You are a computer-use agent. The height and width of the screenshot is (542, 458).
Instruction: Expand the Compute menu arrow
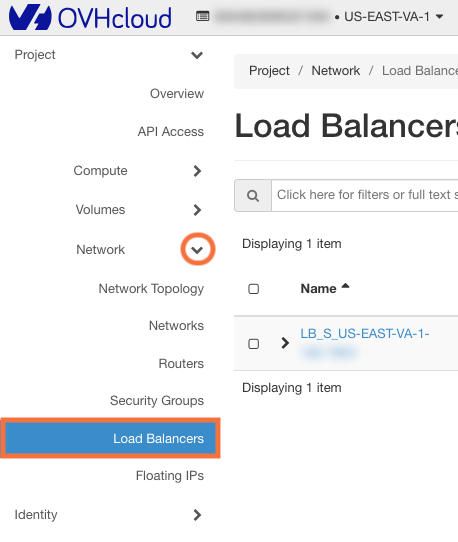(x=197, y=171)
